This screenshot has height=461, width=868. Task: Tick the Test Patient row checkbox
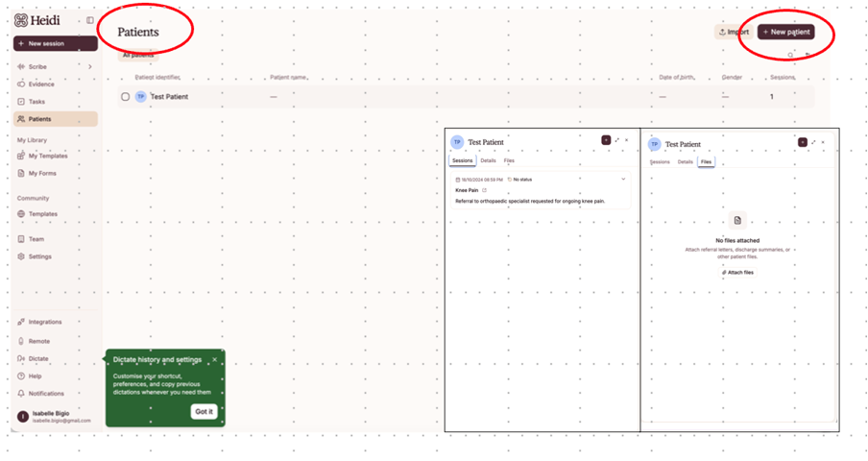[126, 97]
